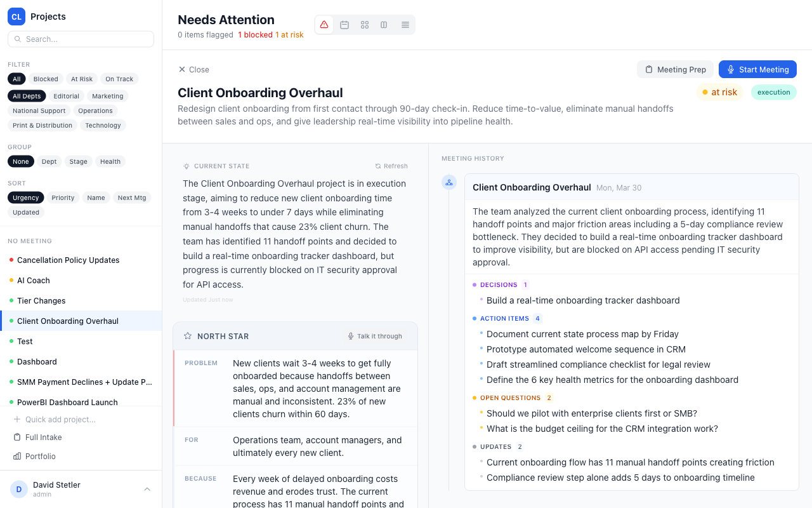Group projects by Dept
The height and width of the screenshot is (508, 812).
pyautogui.click(x=49, y=162)
